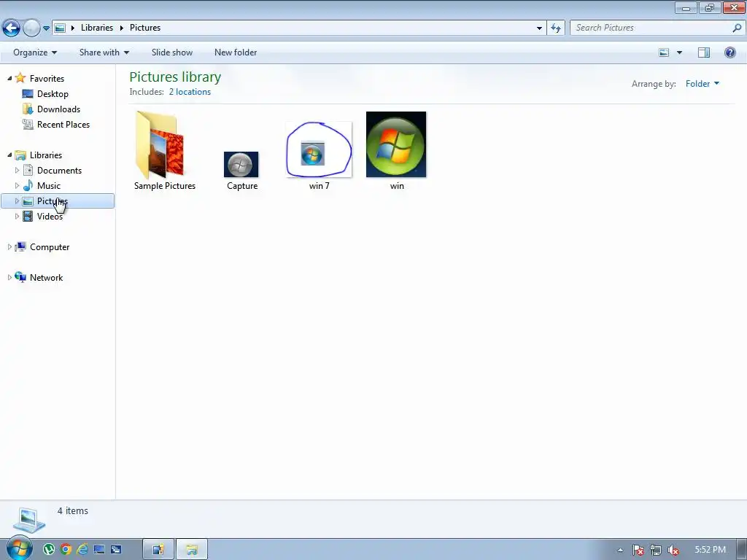Viewport: 747px width, 560px height.
Task: Select the Documents library
Action: (x=59, y=171)
